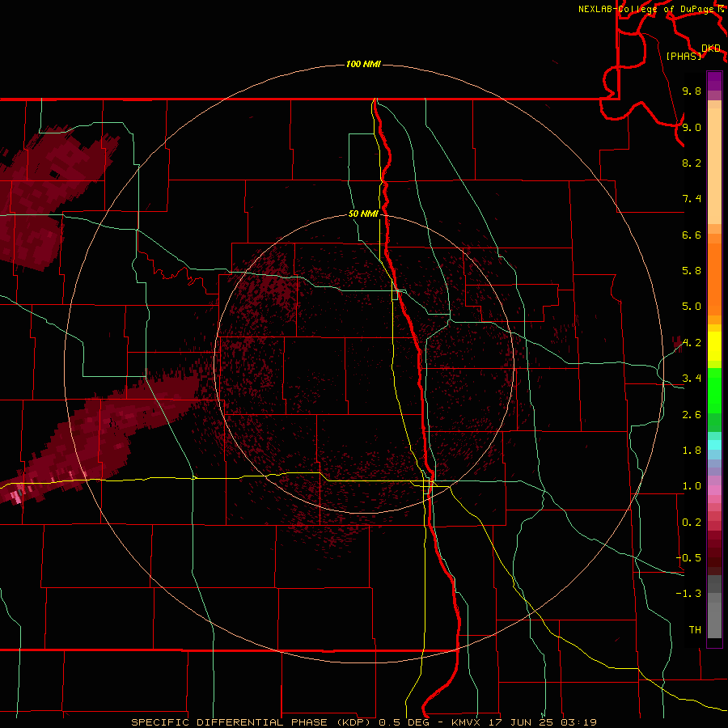The image size is (728, 728).
Task: Click the TH label on the scale
Action: coord(695,630)
